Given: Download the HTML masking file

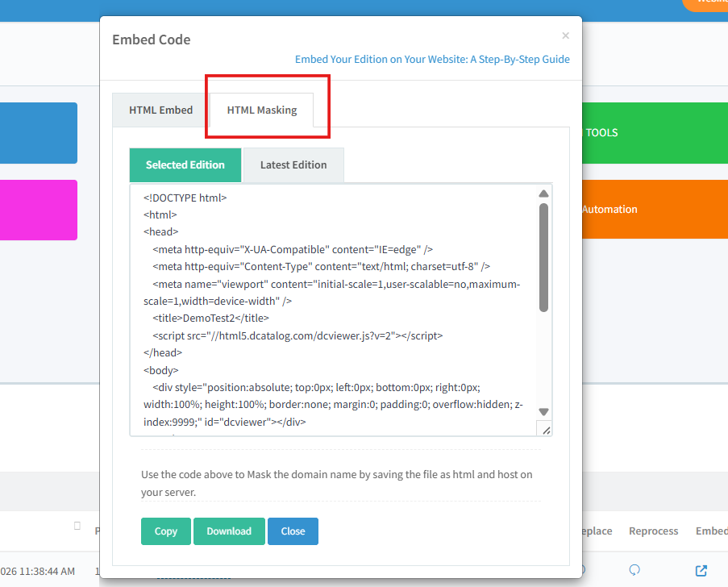Looking at the screenshot, I should click(229, 531).
